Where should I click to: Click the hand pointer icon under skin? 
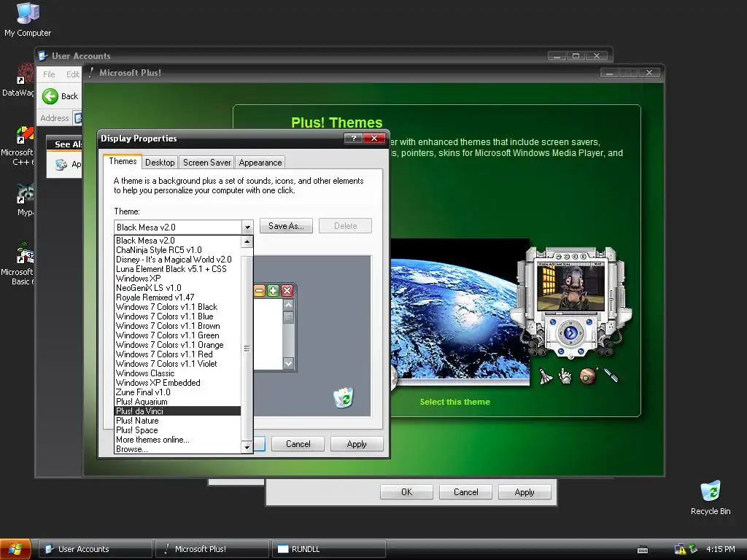point(565,376)
